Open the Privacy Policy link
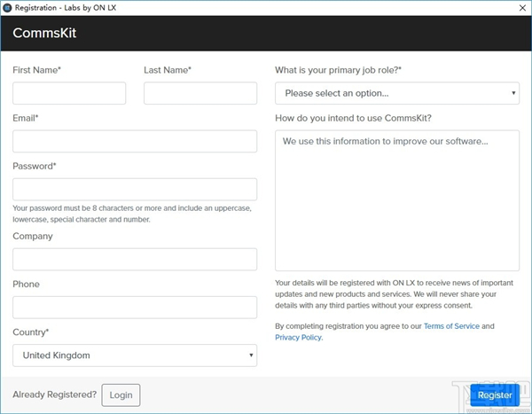532x414 pixels. coord(298,338)
